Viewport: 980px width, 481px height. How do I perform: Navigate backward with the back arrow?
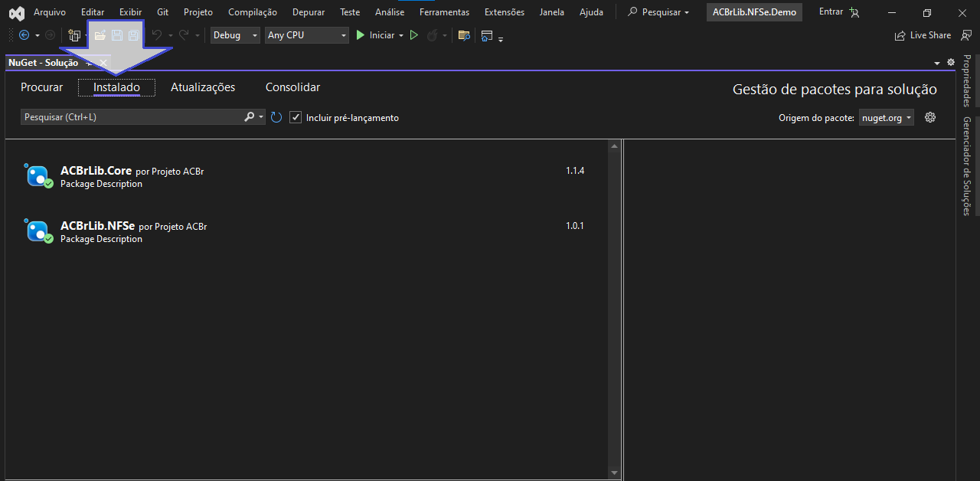tap(24, 35)
